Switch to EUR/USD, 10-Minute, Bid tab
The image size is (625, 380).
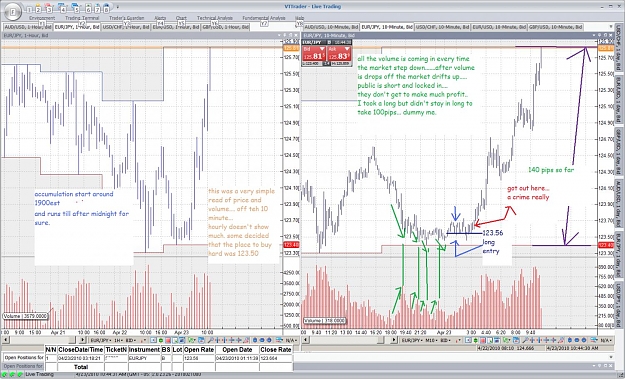499,27
